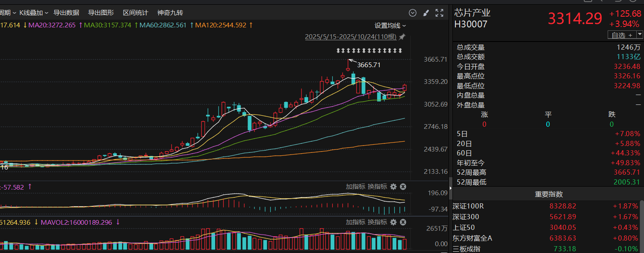Click the fullscreen expand chart icon

click(x=439, y=13)
